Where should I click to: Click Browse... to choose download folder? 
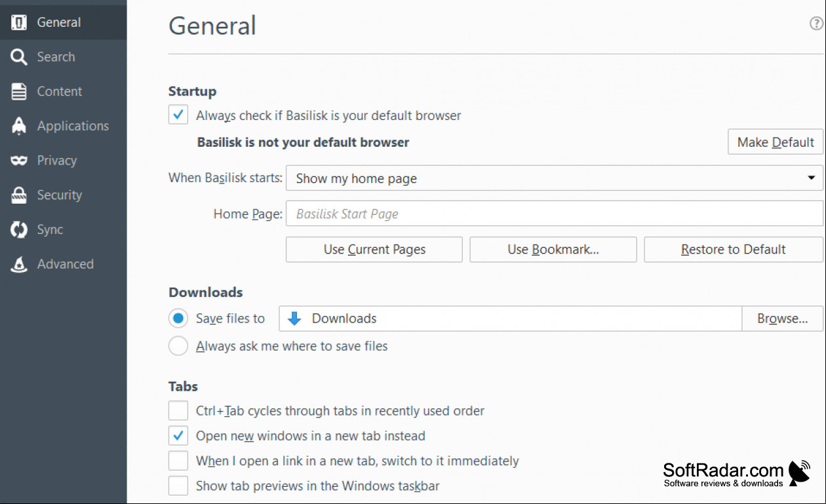[x=782, y=319]
